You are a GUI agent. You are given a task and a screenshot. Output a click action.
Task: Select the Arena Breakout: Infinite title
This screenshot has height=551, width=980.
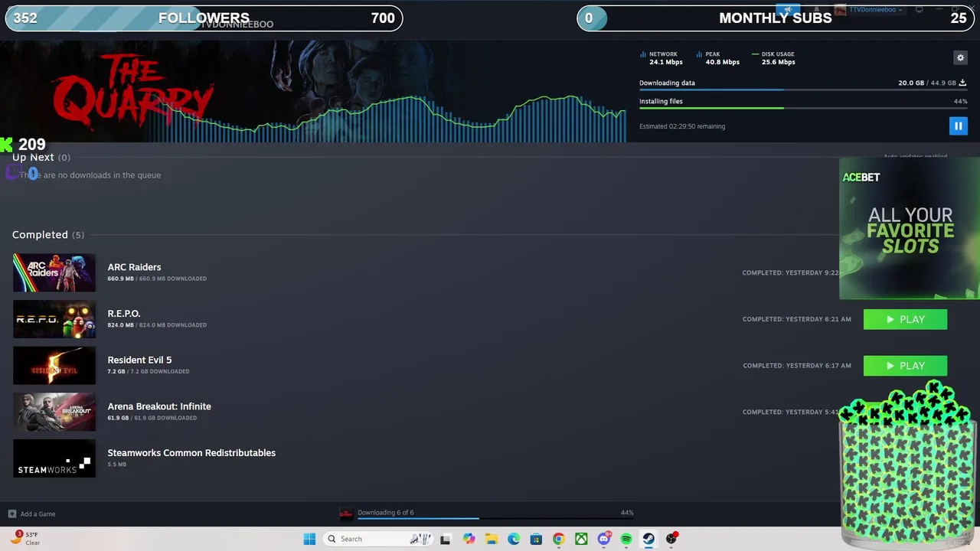tap(159, 406)
